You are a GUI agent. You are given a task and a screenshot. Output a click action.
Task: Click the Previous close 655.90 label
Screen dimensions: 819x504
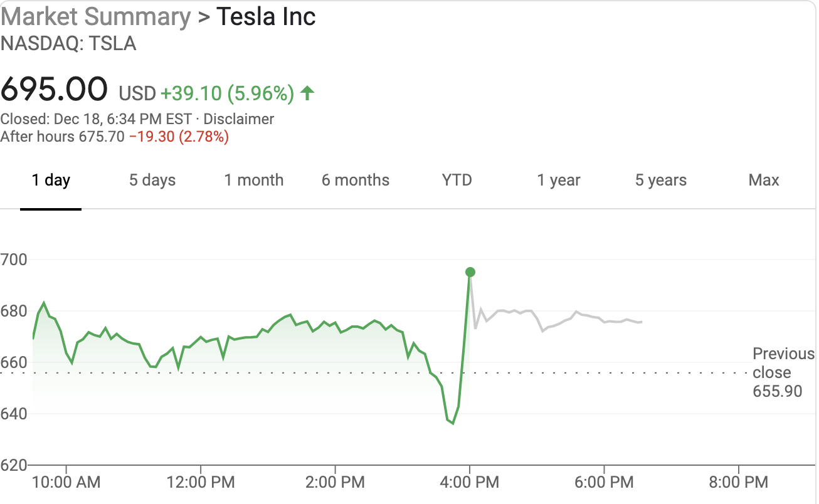point(783,372)
